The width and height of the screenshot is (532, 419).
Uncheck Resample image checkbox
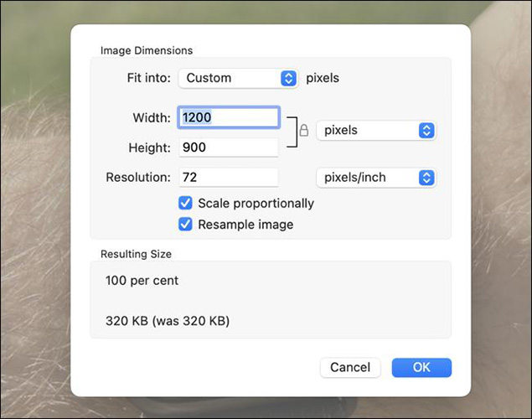185,225
